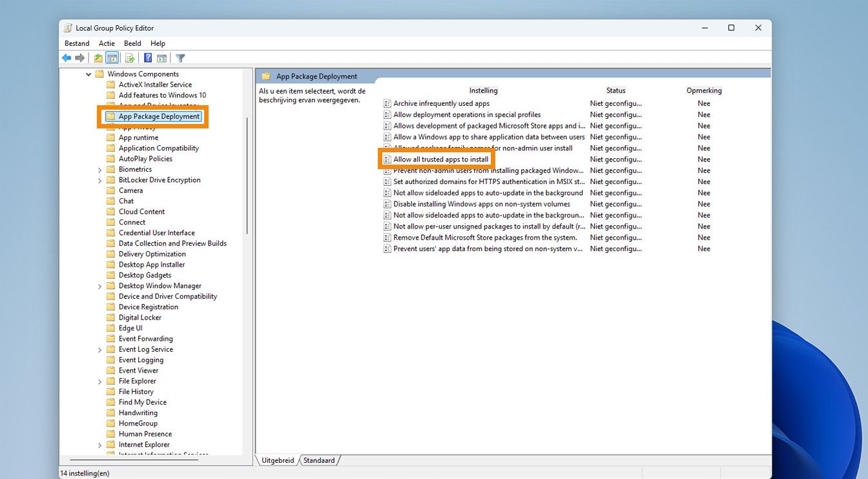
Task: Sort by the Instelling column header
Action: click(483, 90)
